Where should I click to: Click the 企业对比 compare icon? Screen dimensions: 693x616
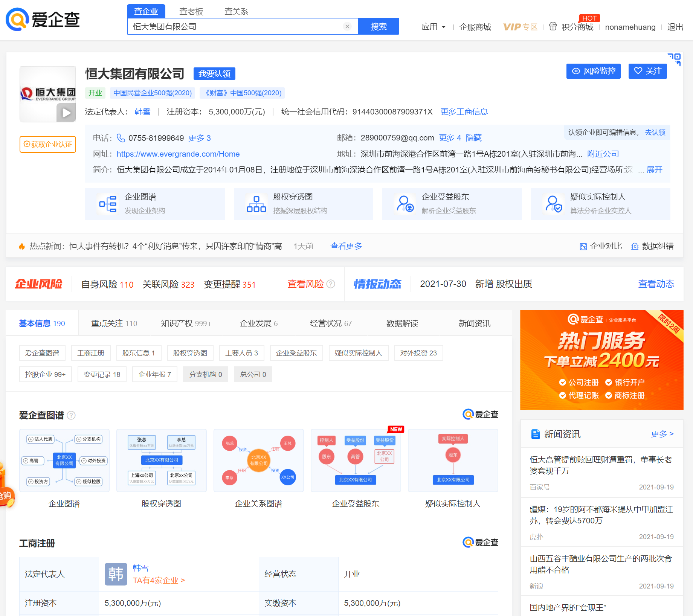point(583,247)
